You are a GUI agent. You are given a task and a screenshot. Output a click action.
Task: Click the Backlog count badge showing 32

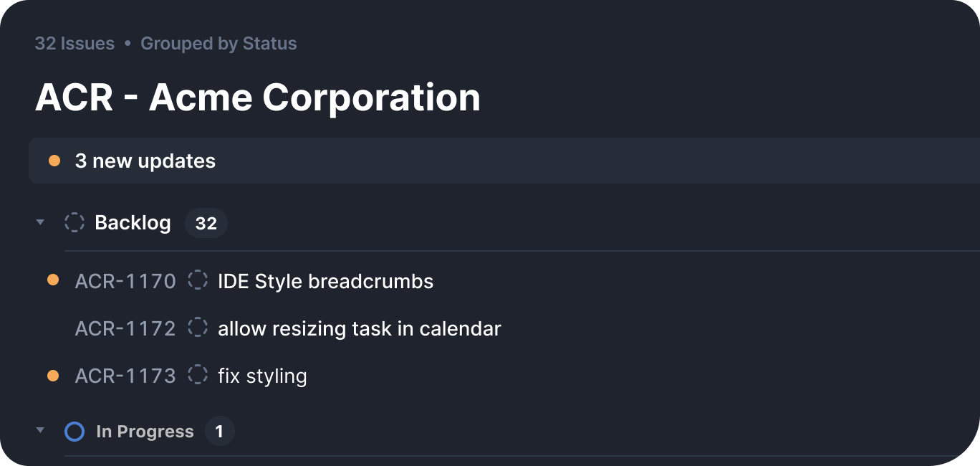pos(206,223)
